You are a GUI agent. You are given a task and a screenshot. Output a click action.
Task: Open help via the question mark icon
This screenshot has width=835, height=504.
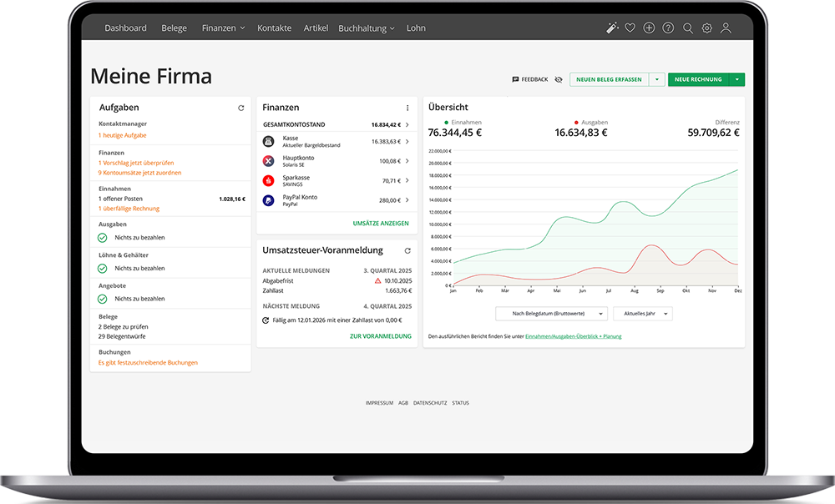tap(668, 28)
